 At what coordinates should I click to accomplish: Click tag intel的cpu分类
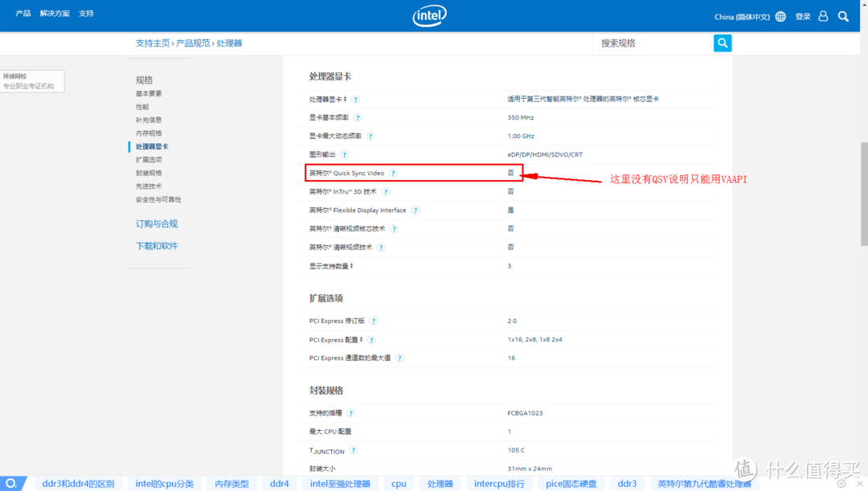[165, 484]
